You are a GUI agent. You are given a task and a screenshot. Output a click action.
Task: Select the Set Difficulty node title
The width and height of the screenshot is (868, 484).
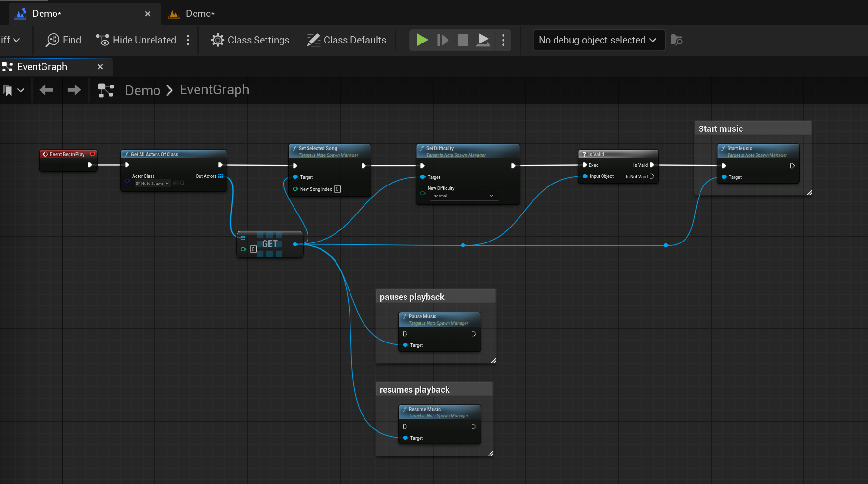coord(440,148)
